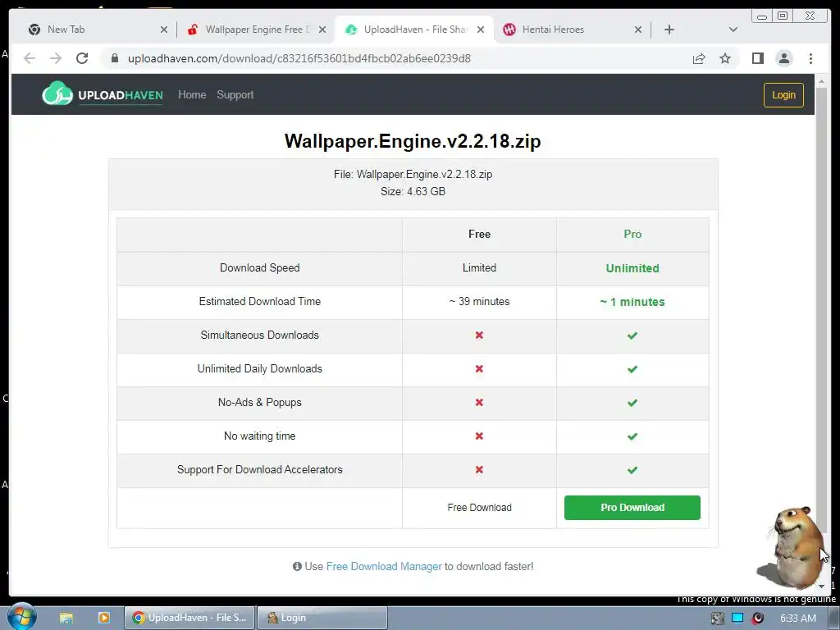Click the 6:33 AM taskbar clock
840x630 pixels.
click(797, 618)
